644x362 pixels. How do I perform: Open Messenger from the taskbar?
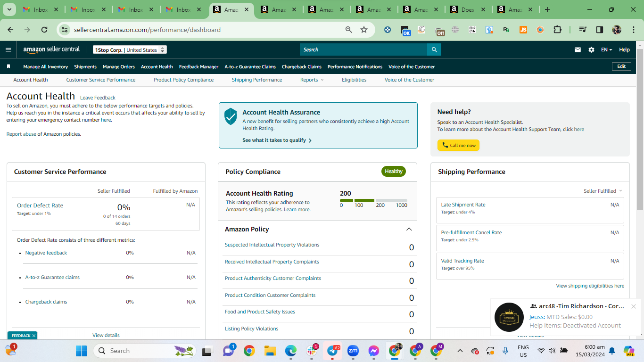[374, 351]
